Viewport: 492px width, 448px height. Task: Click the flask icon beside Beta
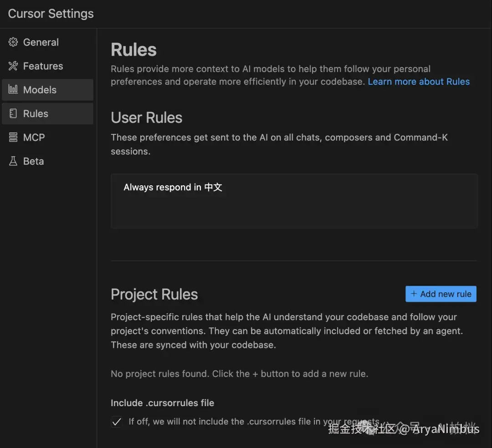tap(13, 161)
